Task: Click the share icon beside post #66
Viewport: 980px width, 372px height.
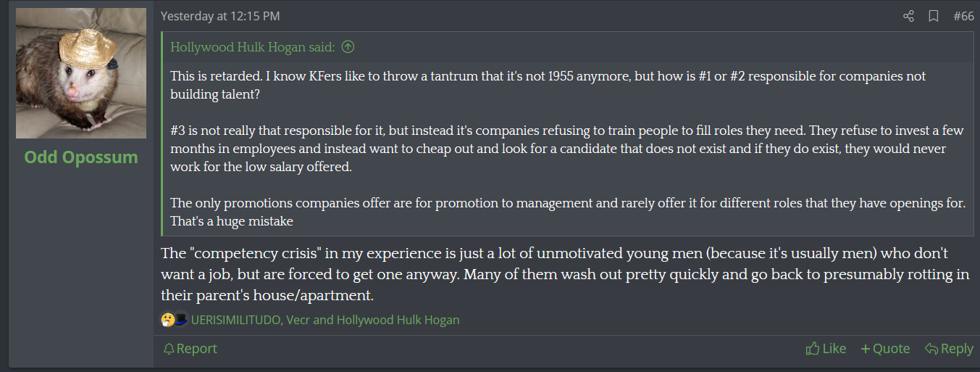Action: click(x=908, y=16)
